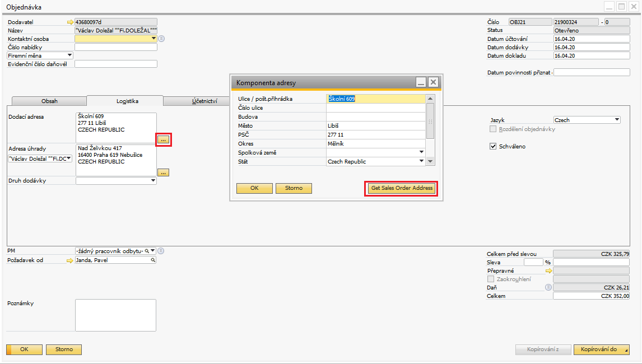Viewport: 642px width, 364px height.
Task: Open the Přepravné link arrow
Action: click(548, 270)
